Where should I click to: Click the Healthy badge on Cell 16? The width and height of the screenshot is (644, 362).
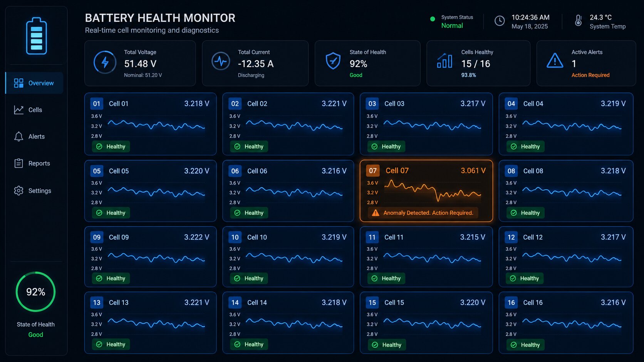[x=525, y=345]
